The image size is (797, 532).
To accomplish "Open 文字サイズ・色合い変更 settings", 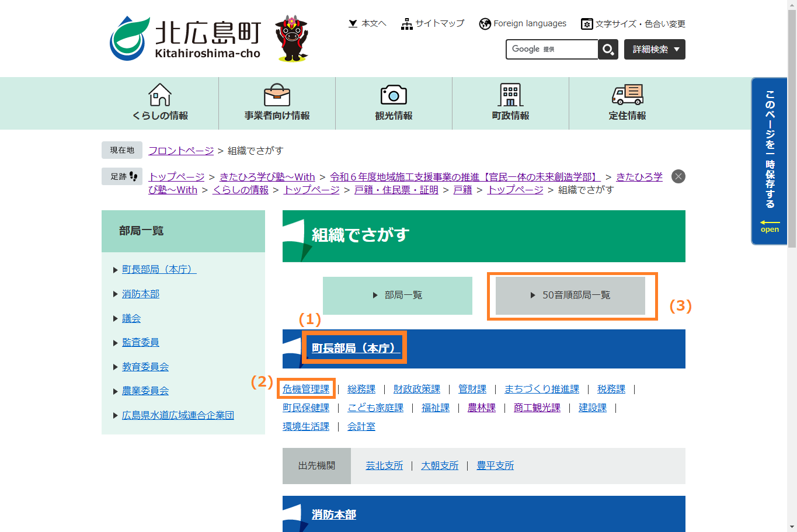I will pyautogui.click(x=633, y=24).
